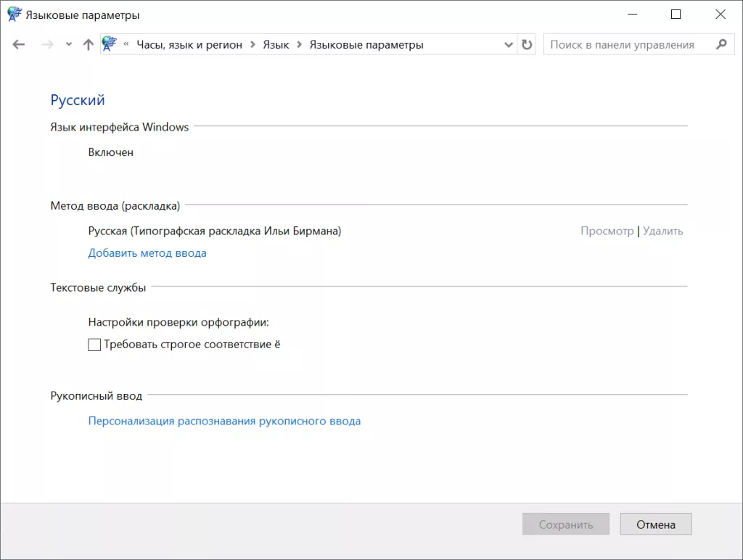The image size is (743, 560).
Task: Click Удалить to remove the input method
Action: 662,231
